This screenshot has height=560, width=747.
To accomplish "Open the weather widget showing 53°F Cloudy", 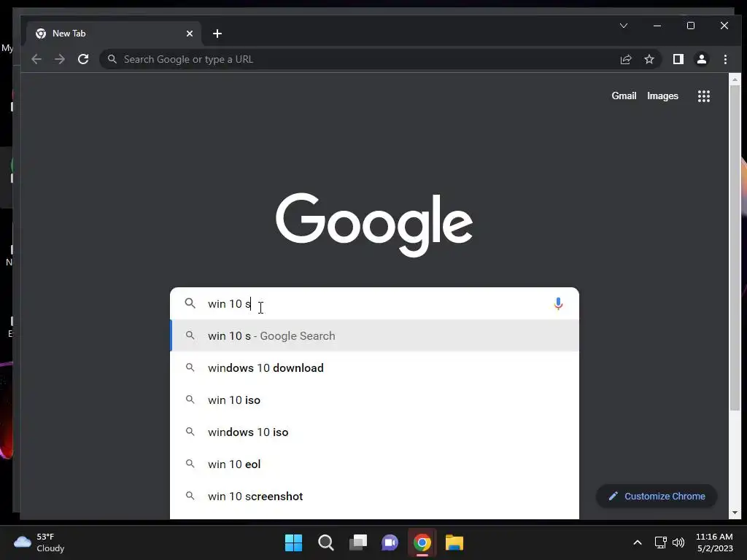I will point(39,542).
